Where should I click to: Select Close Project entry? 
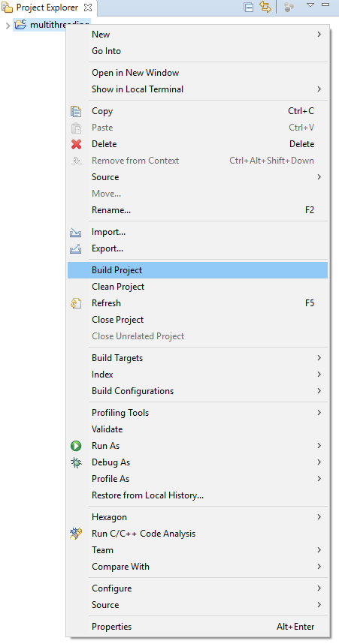click(x=198, y=320)
